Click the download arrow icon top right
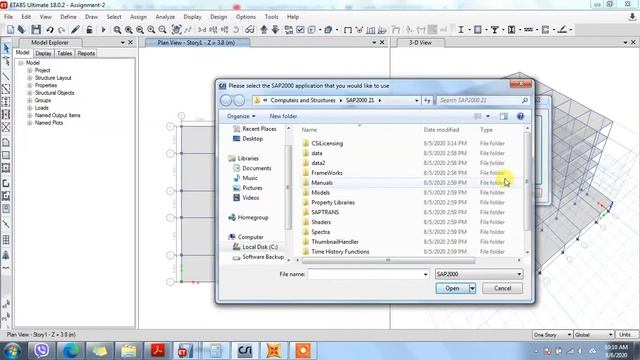640x360 pixels. [x=632, y=17]
